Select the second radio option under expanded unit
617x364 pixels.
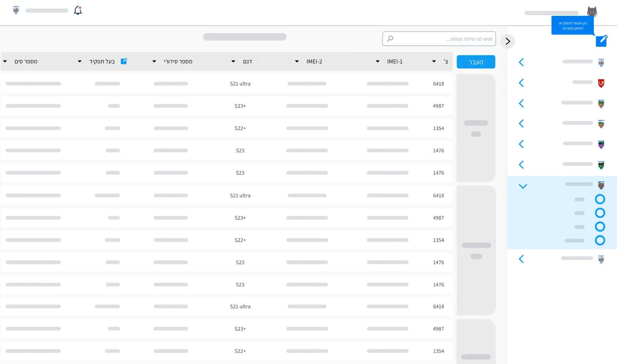[x=600, y=213]
